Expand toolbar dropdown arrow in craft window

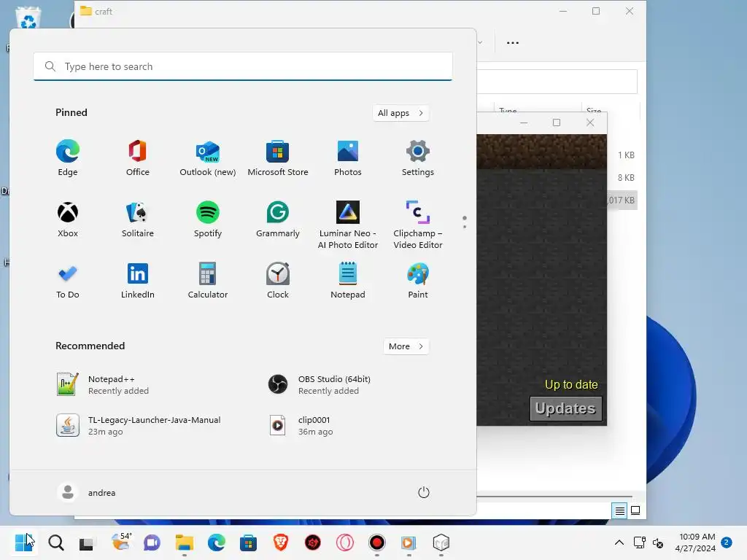click(480, 42)
